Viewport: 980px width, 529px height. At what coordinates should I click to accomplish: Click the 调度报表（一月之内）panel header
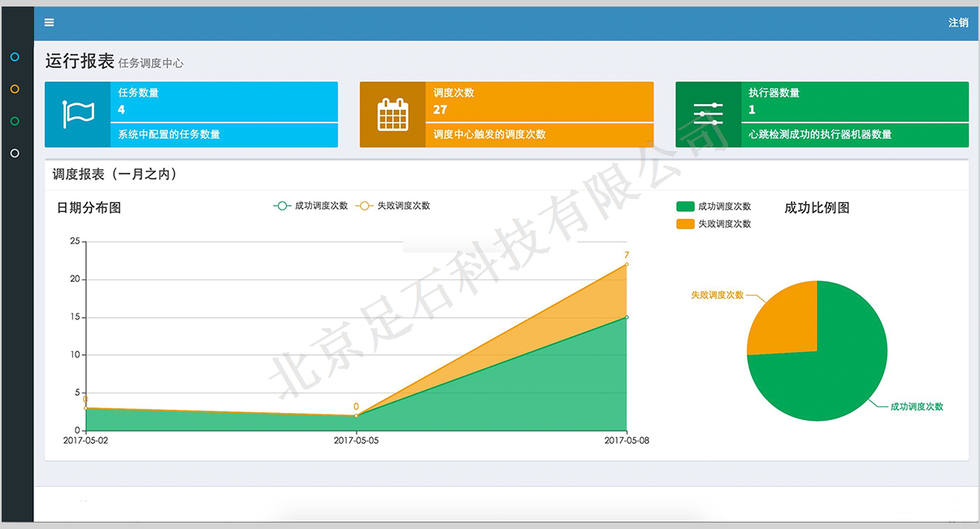[115, 174]
